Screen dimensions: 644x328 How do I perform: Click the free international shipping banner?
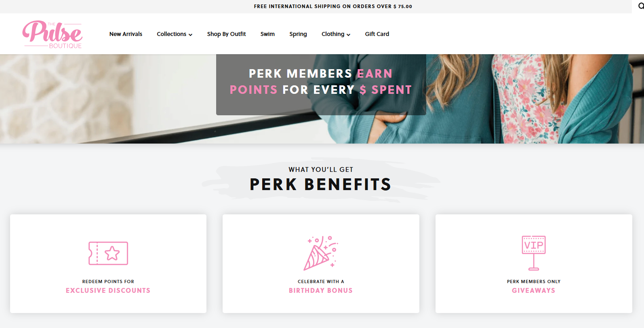click(x=333, y=6)
